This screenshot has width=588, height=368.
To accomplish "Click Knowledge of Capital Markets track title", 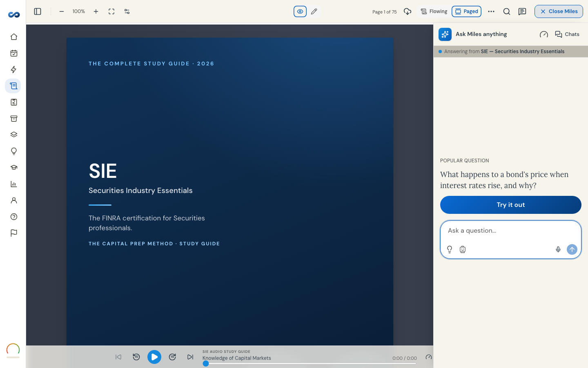I will pyautogui.click(x=237, y=358).
